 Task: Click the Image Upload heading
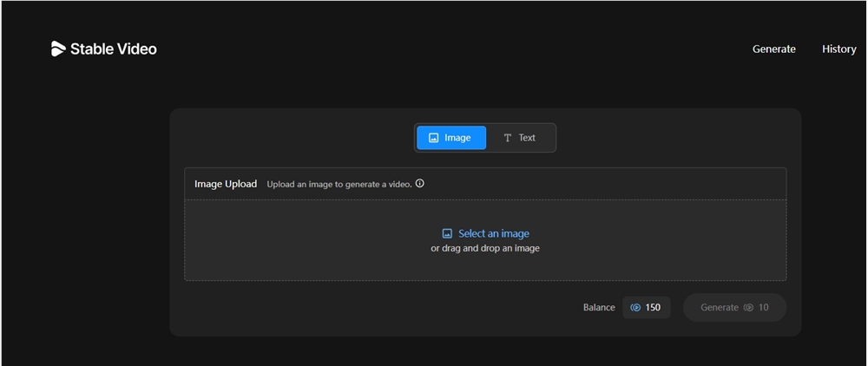click(x=226, y=184)
